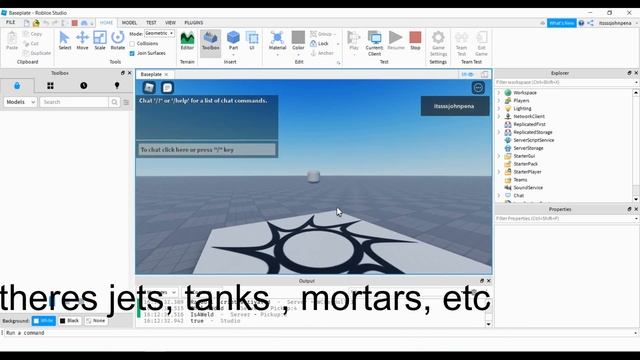
Task: Switch to the TEST ribbon tab
Action: (151, 23)
